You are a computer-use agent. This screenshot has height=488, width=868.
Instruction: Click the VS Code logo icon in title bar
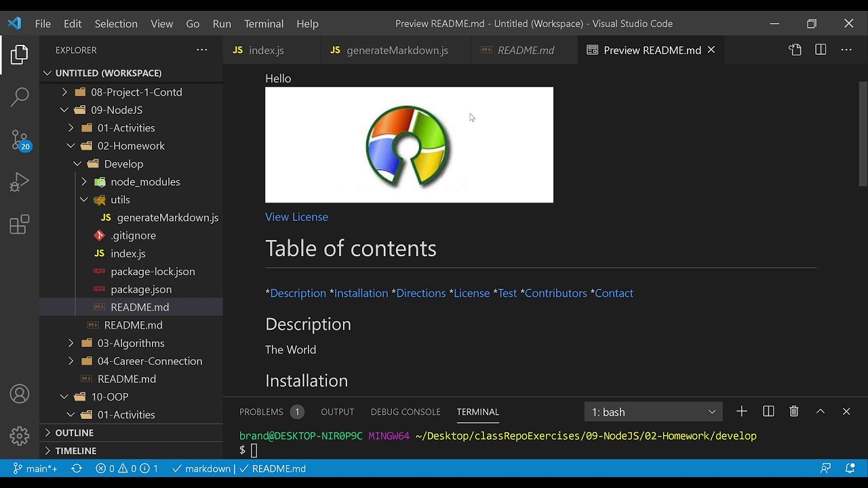coord(14,24)
